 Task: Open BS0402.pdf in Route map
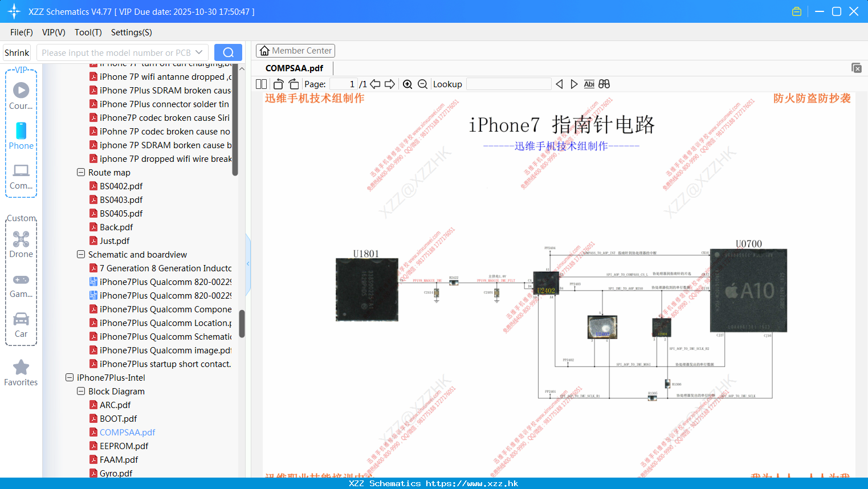click(121, 186)
